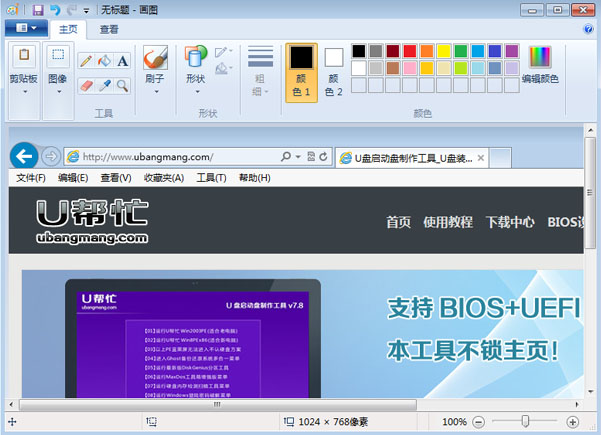
Task: Expand the Image dropdown arrow
Action: tap(59, 92)
